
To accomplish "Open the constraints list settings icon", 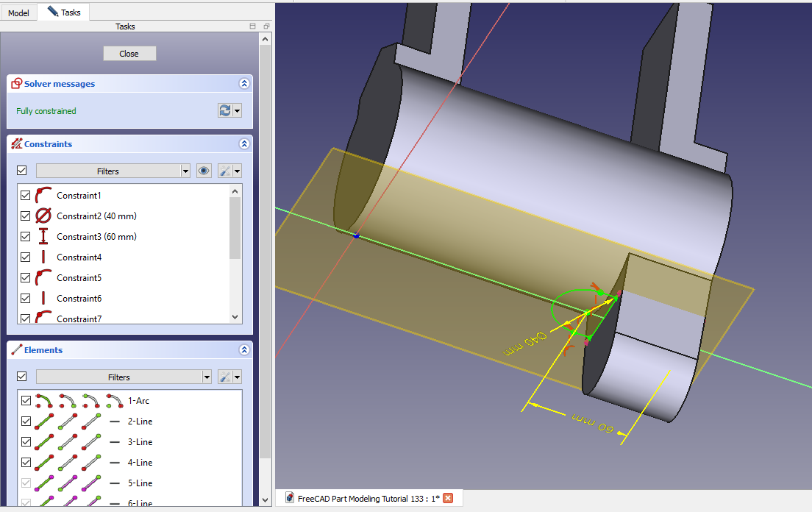I will 227,171.
